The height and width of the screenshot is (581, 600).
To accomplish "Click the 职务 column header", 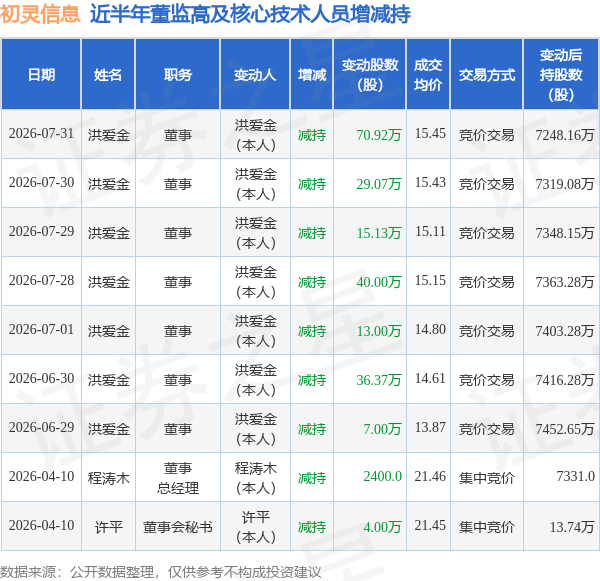I will [178, 75].
